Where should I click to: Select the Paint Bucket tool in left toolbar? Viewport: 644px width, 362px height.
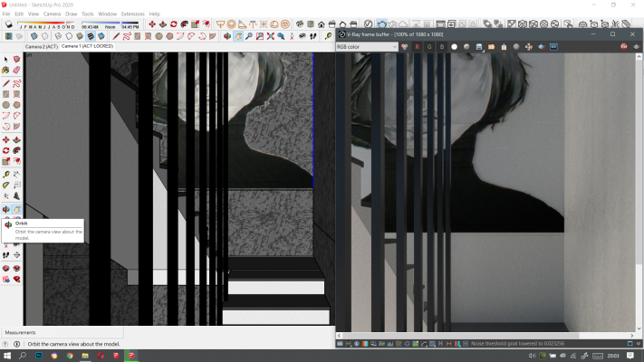click(5, 71)
